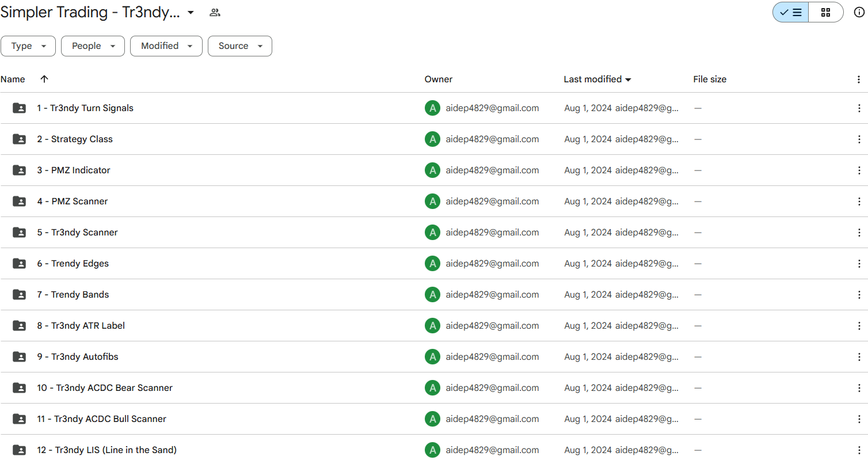Open more actions for 2 - Strategy Class
Image resolution: width=868 pixels, height=460 pixels.
tap(859, 139)
